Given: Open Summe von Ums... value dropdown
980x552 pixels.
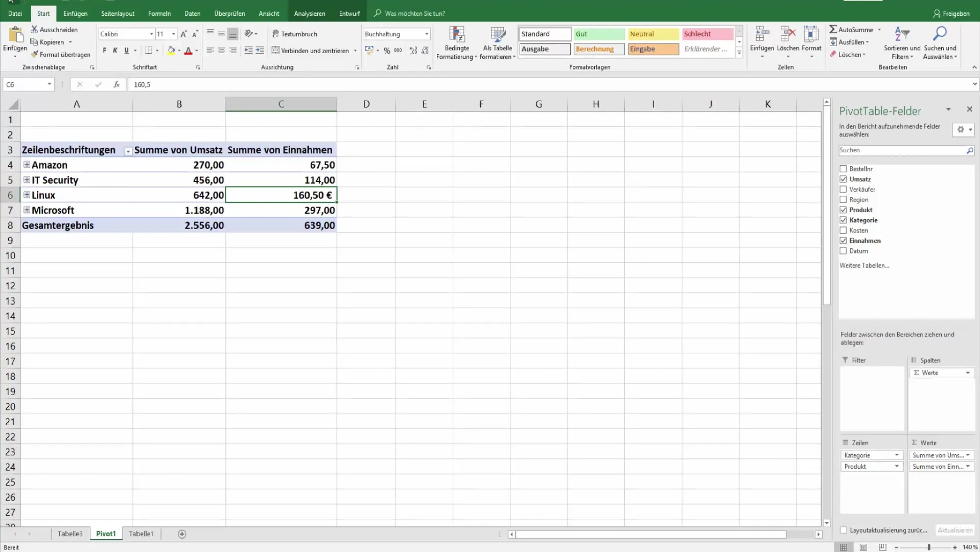Looking at the screenshot, I should (968, 455).
